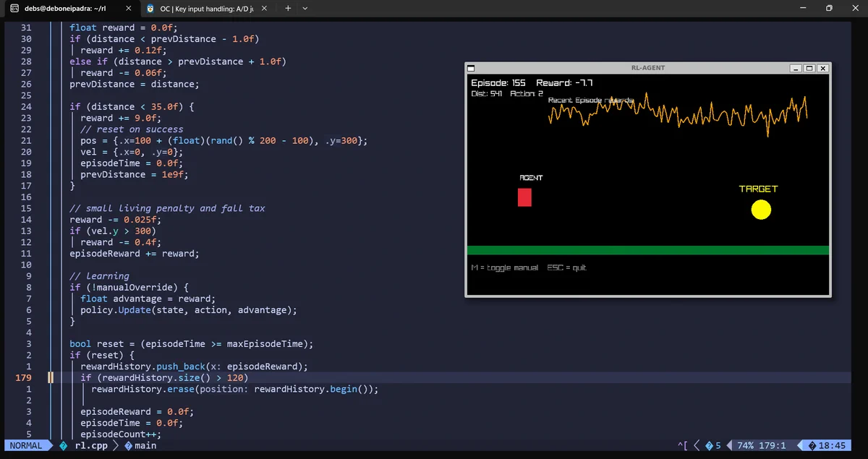Click the yellow TARGET circle
The image size is (868, 459).
(x=761, y=210)
